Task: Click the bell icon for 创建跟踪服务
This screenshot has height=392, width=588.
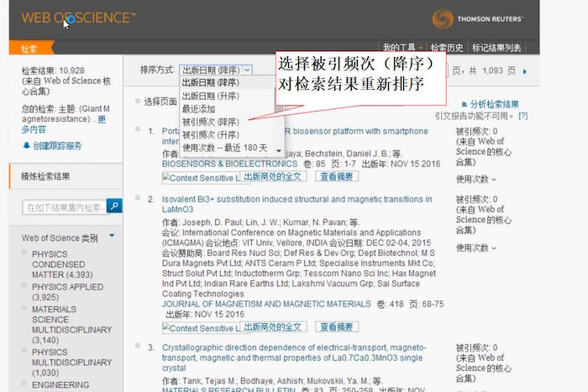Action: coord(26,145)
